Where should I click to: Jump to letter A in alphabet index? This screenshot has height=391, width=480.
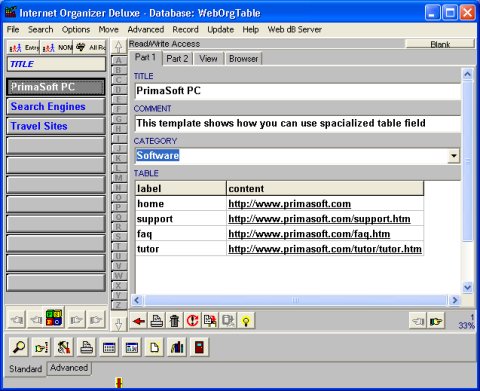(x=118, y=61)
